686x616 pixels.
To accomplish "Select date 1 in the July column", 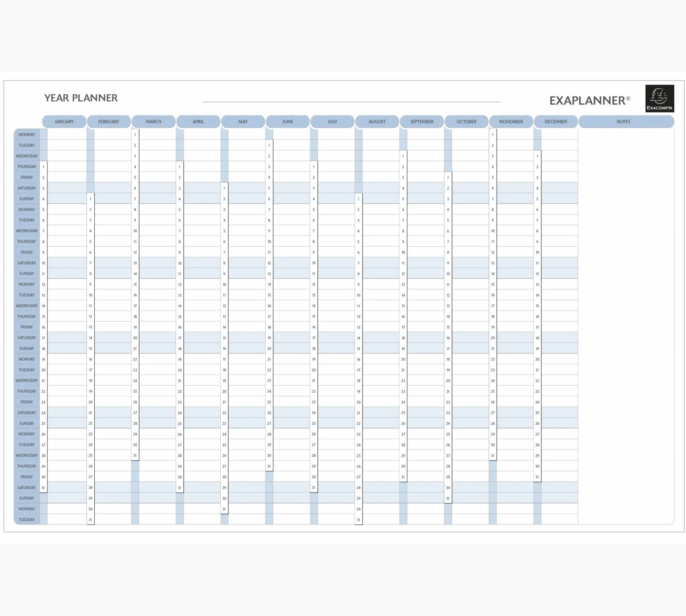I will [x=314, y=167].
